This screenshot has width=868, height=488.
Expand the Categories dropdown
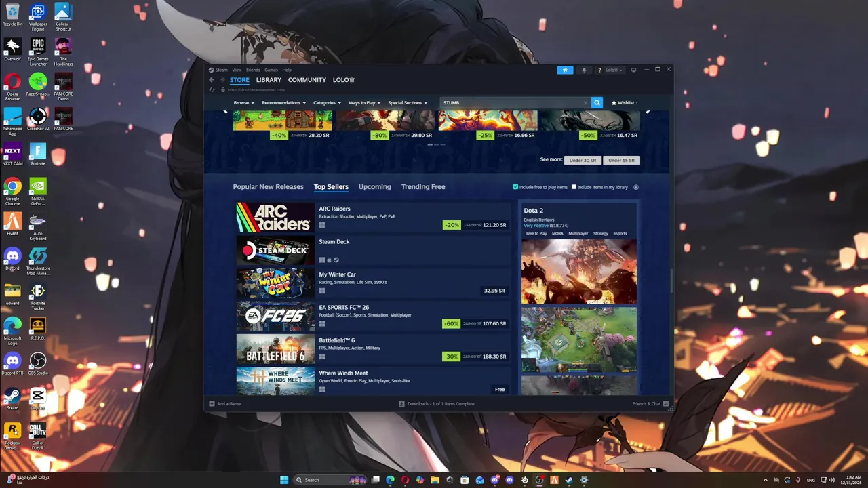[327, 103]
